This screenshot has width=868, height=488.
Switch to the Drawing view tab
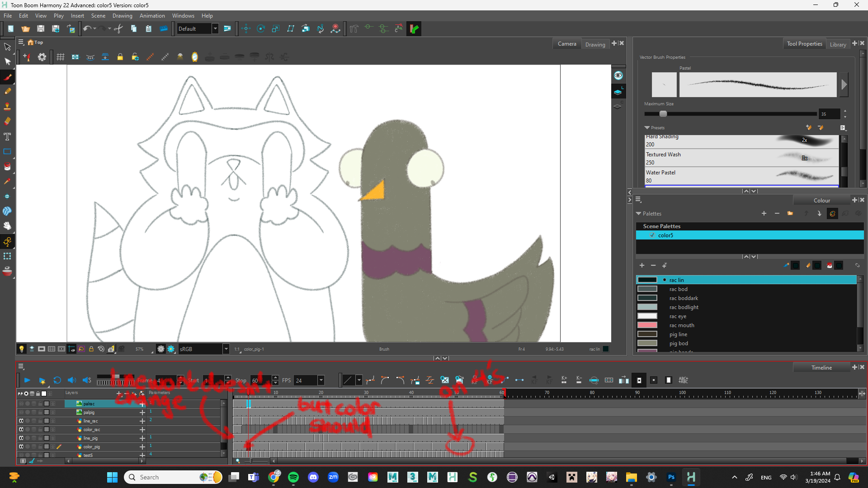point(594,44)
